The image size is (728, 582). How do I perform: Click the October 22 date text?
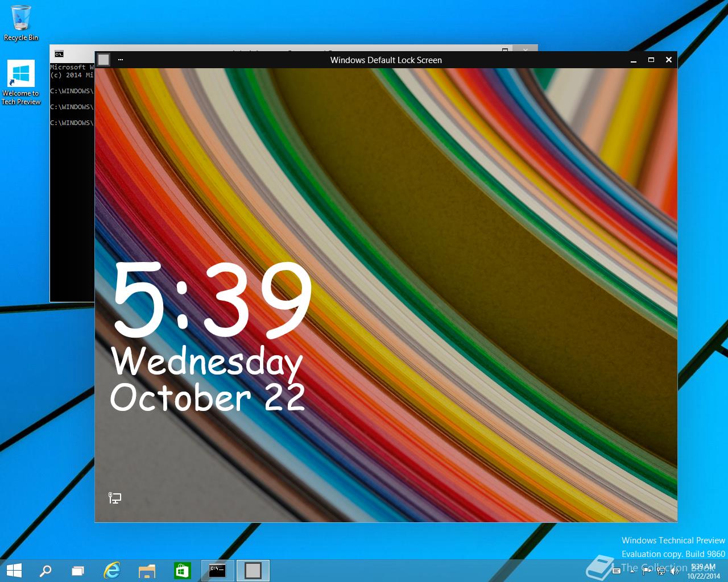(208, 397)
